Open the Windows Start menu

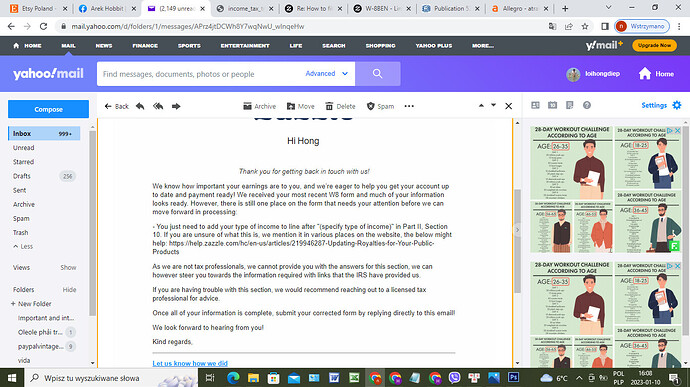click(12, 378)
